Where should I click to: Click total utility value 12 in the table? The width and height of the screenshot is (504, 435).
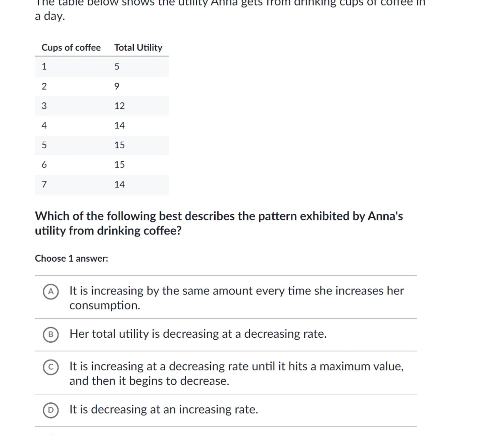tap(119, 106)
